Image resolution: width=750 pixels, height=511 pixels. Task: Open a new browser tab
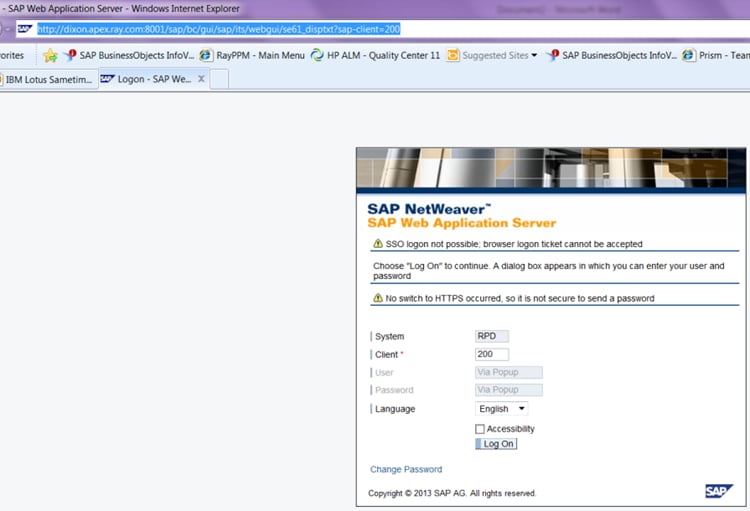219,79
